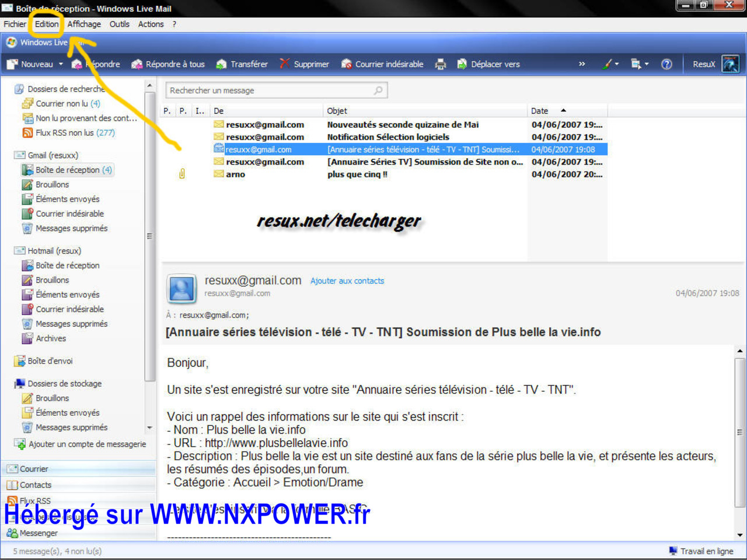Click the folder pane scrollbar thumb
This screenshot has width=747, height=560.
coord(149,236)
